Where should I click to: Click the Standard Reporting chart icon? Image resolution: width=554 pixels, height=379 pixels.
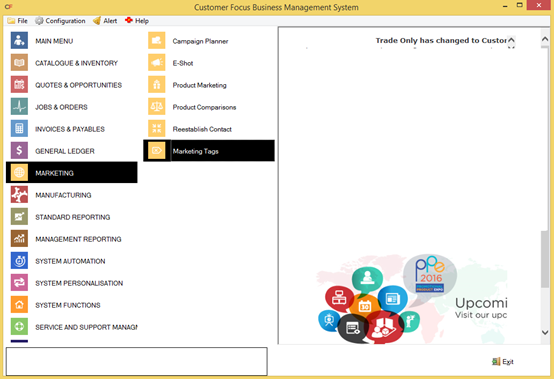19,217
